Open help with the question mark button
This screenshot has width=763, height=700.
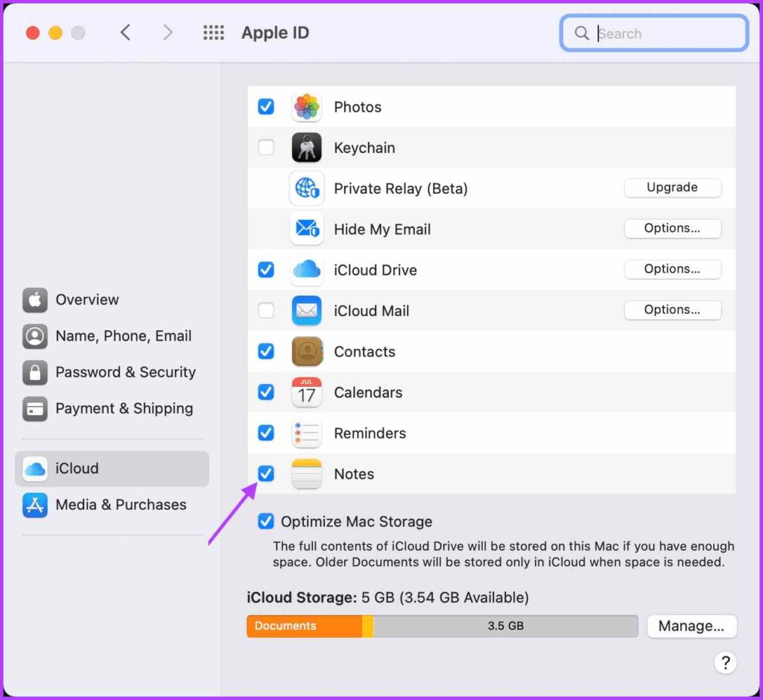coord(725,663)
